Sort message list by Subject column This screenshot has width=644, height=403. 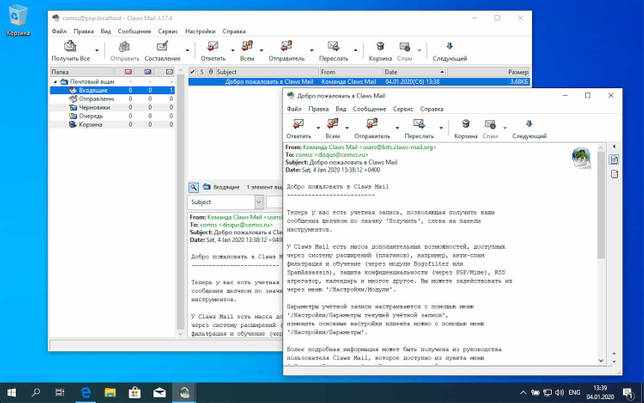pos(267,72)
